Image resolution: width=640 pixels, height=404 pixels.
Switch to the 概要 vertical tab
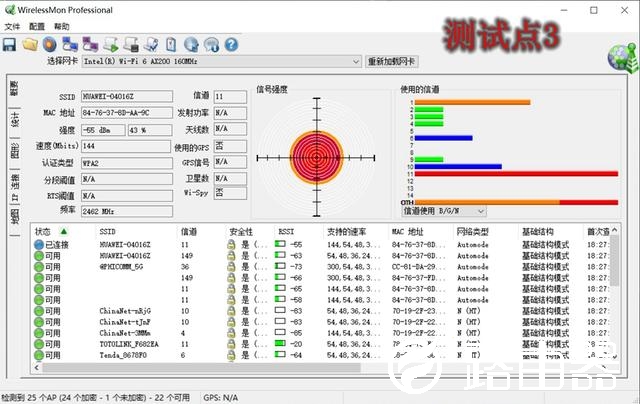(x=14, y=88)
